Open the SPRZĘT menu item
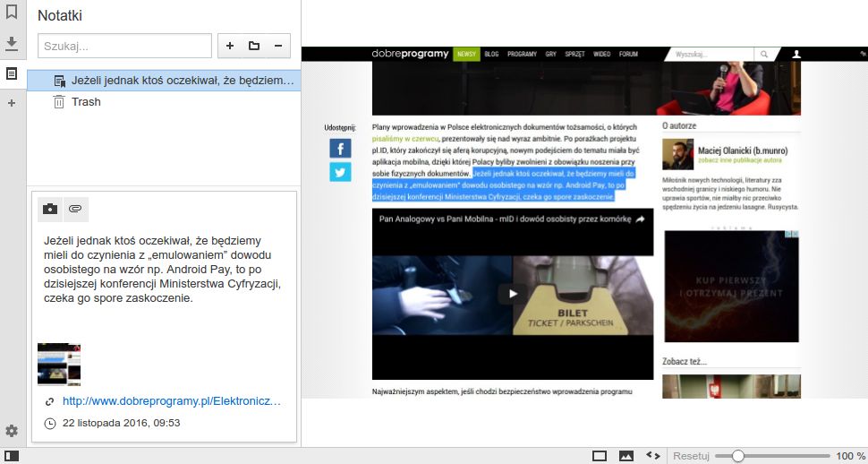The width and height of the screenshot is (868, 464). [x=574, y=54]
